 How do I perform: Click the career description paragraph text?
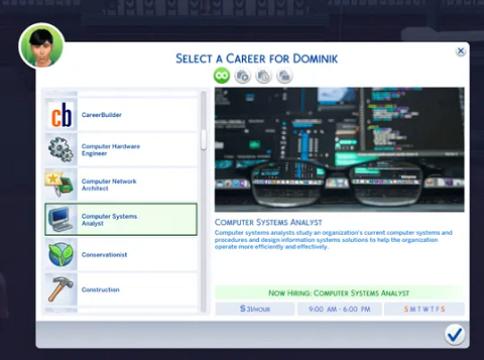[333, 240]
